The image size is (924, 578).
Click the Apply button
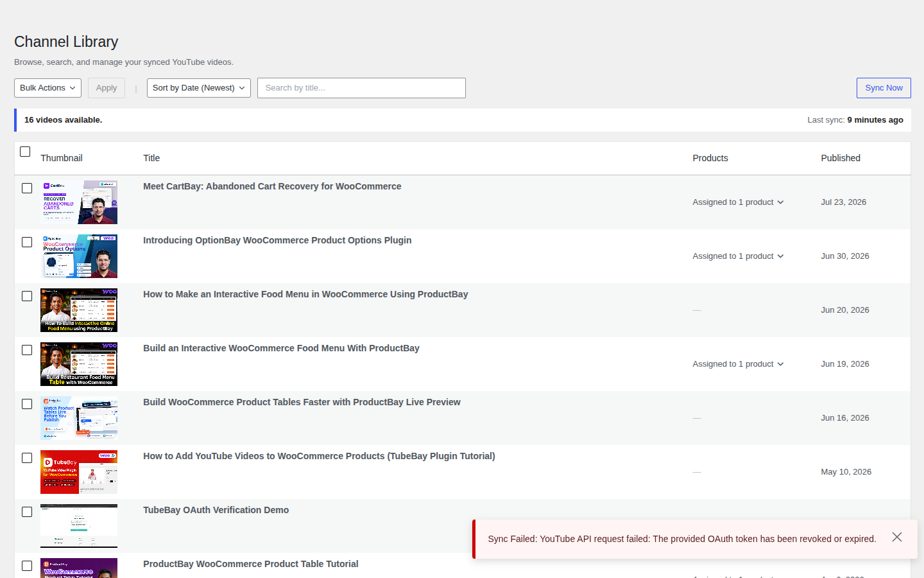pyautogui.click(x=107, y=88)
